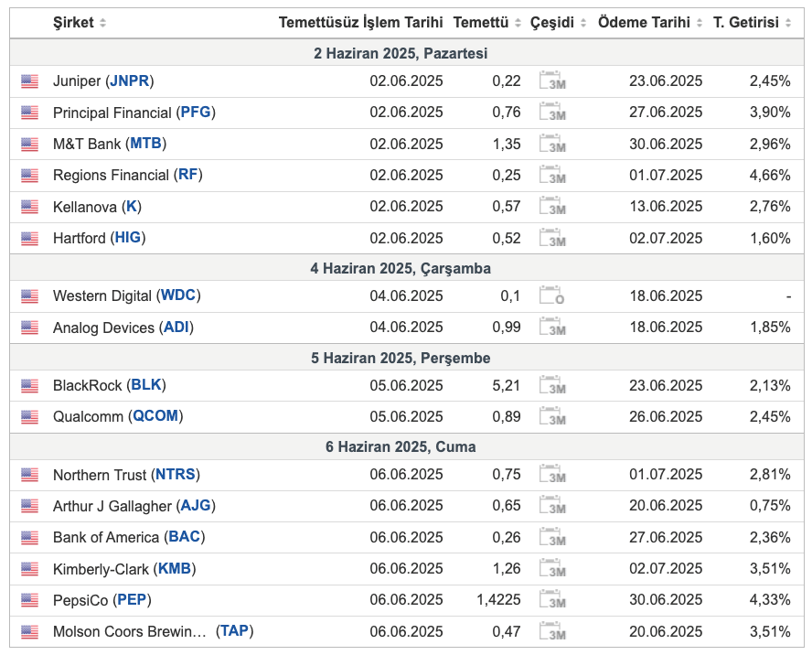Click the '6 Haziran 2025, Cuma' date heading
This screenshot has width=812, height=655.
point(401,446)
